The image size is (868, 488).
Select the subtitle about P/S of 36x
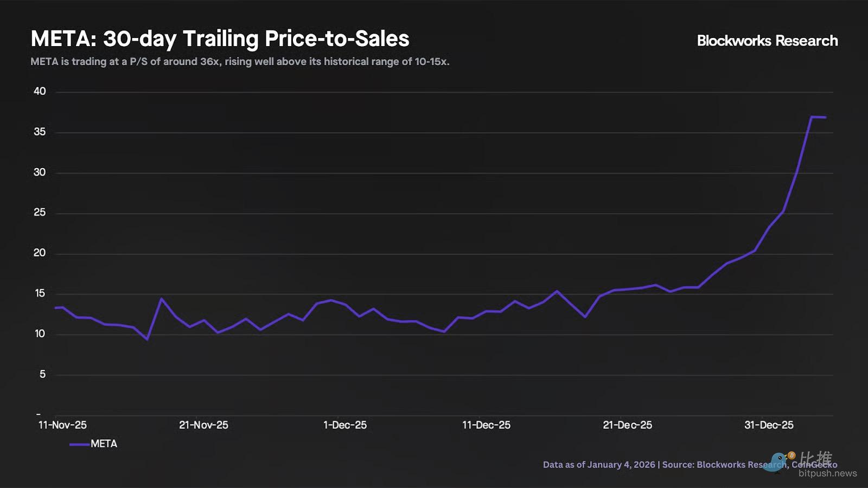point(240,62)
